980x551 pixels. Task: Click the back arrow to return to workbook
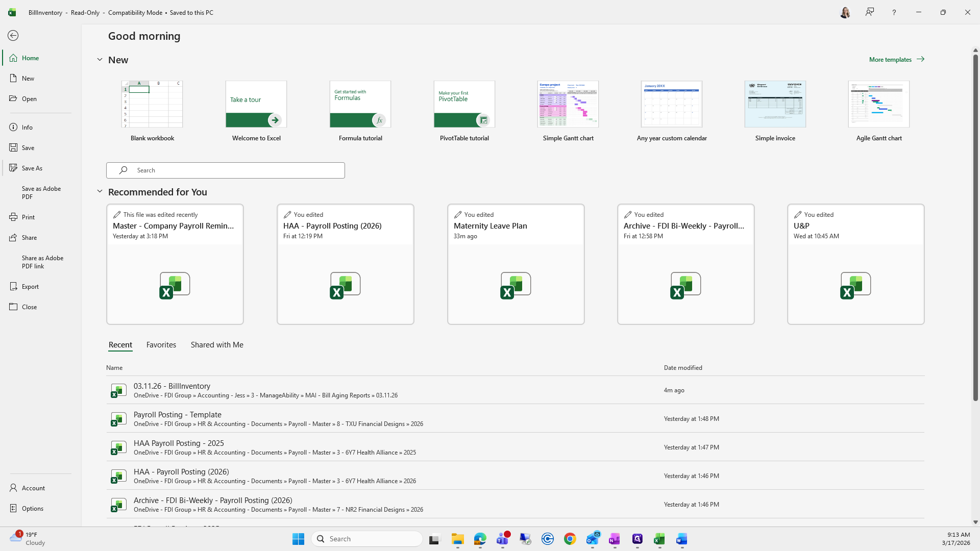pyautogui.click(x=13, y=35)
